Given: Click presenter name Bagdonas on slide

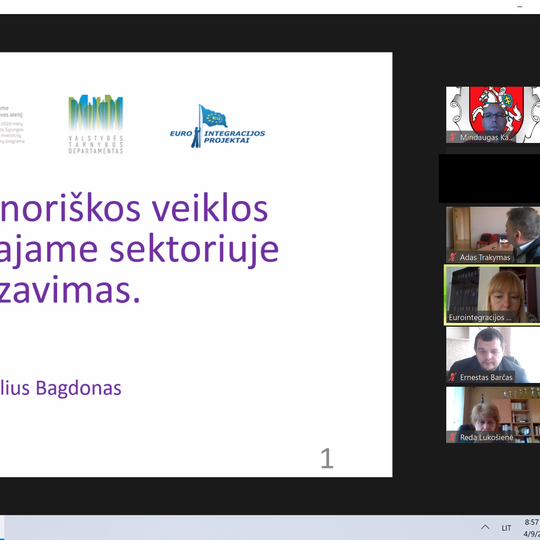Looking at the screenshot, I should [79, 388].
